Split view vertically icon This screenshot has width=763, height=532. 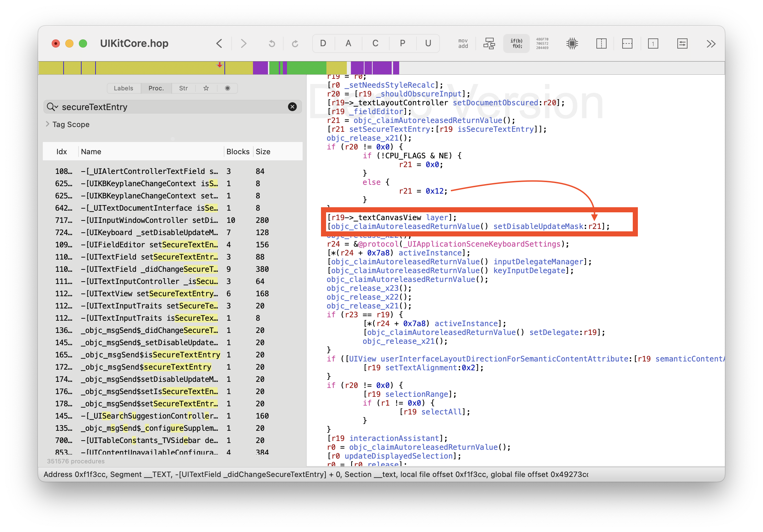(601, 43)
